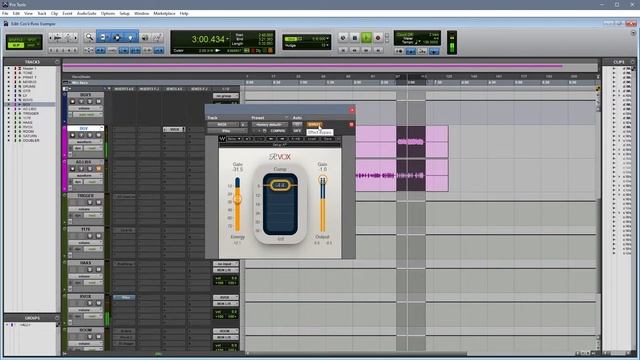640x360 pixels.
Task: Open the Edit menu
Action: coord(16,13)
